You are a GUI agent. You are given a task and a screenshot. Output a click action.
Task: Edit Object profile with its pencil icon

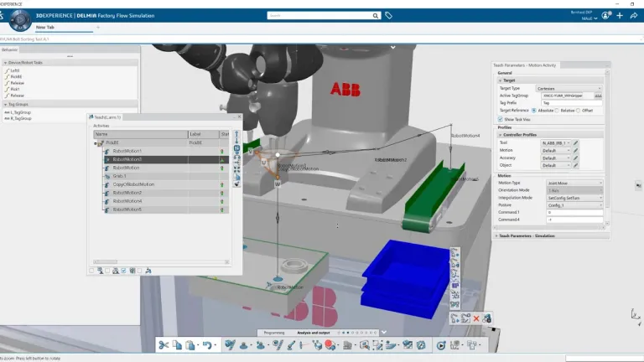coord(576,165)
